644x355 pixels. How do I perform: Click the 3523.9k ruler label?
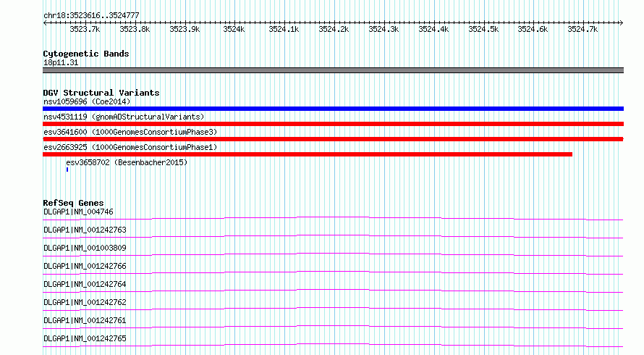[x=185, y=29]
